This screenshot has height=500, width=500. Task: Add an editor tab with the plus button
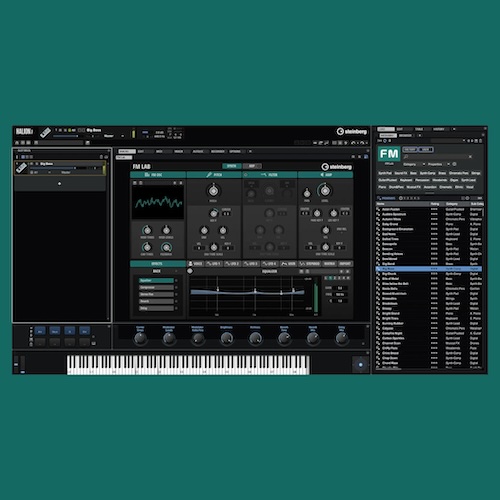pos(250,151)
